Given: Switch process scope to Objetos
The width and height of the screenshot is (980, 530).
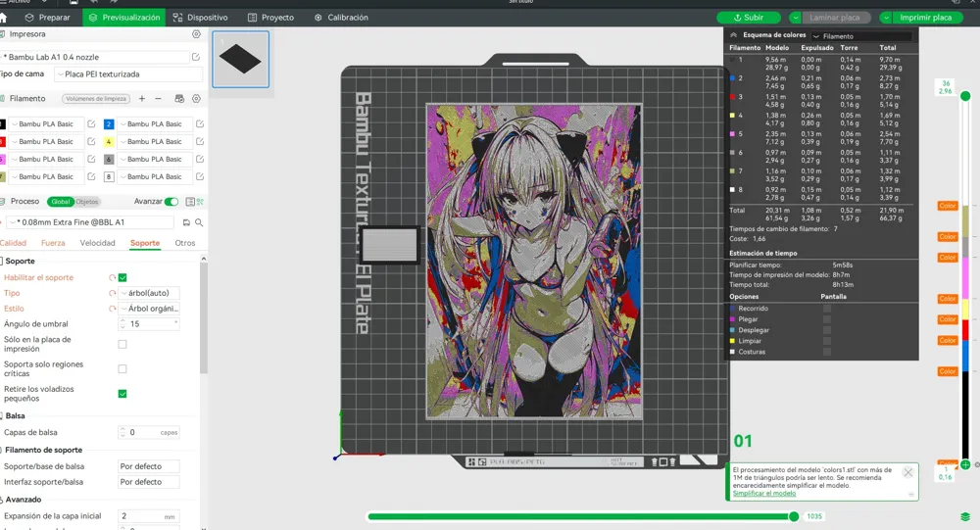Looking at the screenshot, I should (x=87, y=202).
